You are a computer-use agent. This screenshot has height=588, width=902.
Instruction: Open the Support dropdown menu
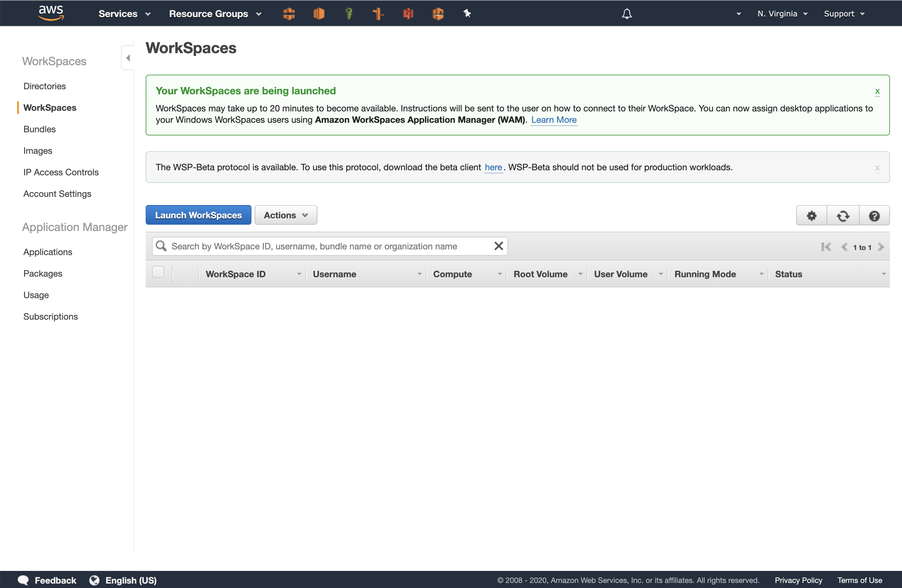(x=844, y=14)
